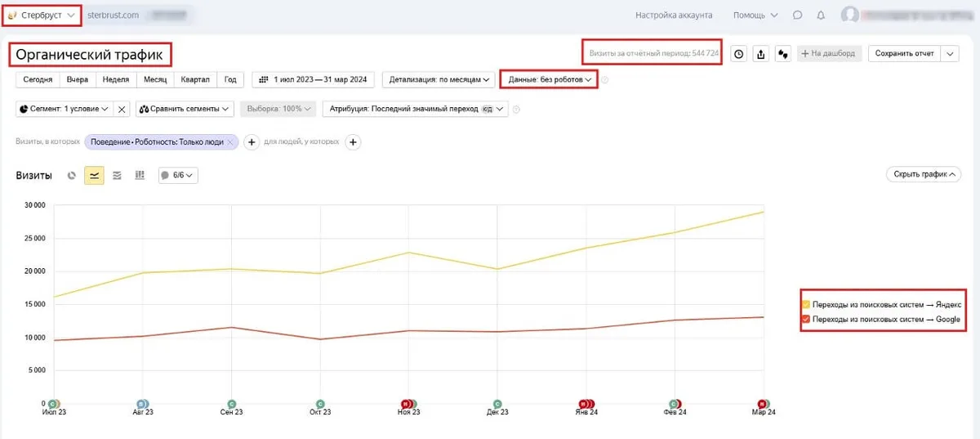This screenshot has width=980, height=439.
Task: Select the Квартал period tab
Action: coord(195,79)
